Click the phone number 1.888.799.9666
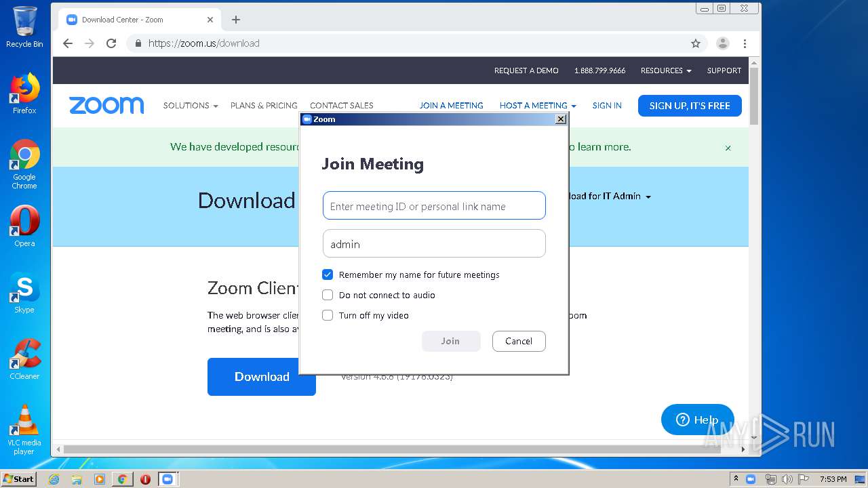 tap(599, 70)
